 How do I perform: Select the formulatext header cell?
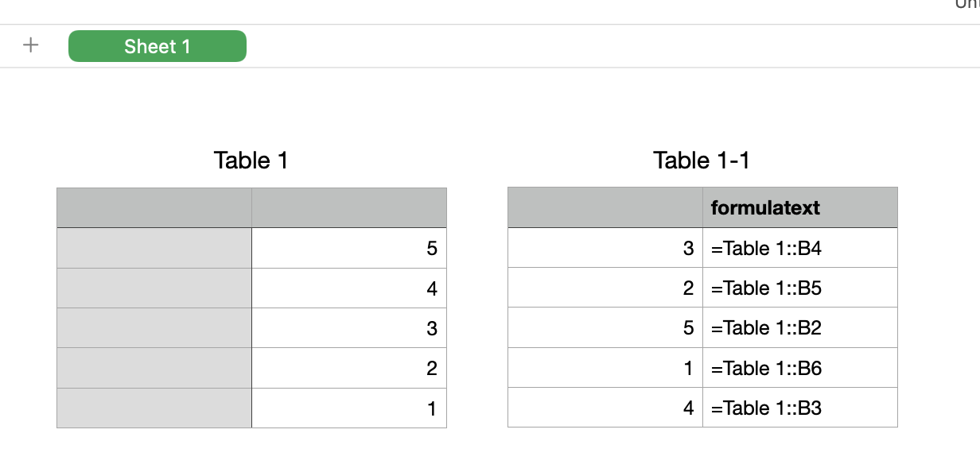coord(799,208)
